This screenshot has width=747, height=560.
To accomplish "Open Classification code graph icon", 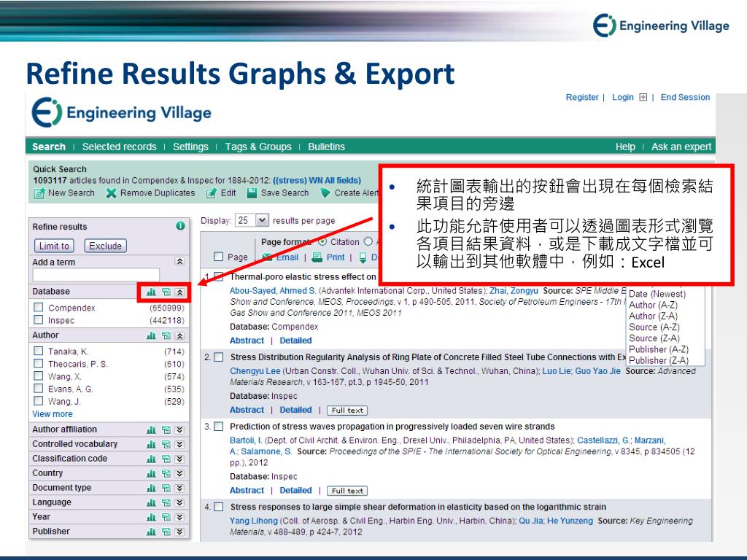I will tap(151, 459).
